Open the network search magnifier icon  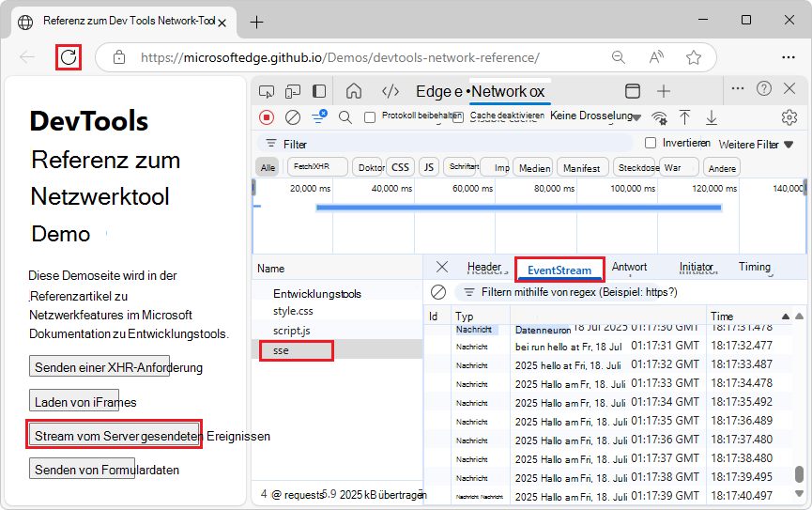(345, 117)
